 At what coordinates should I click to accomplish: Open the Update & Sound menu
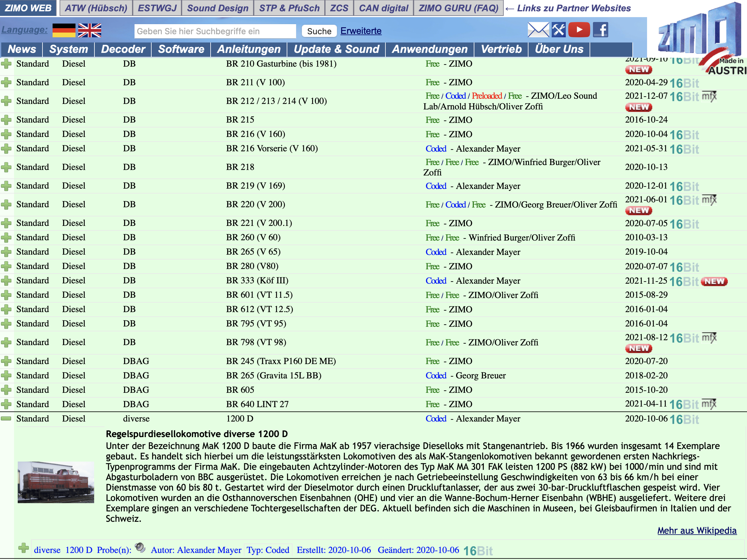[336, 49]
